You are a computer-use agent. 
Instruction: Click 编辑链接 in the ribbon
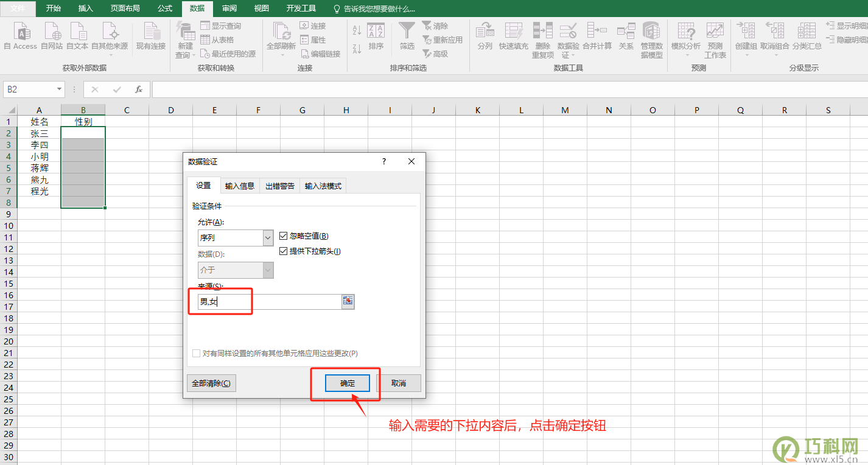coord(320,54)
